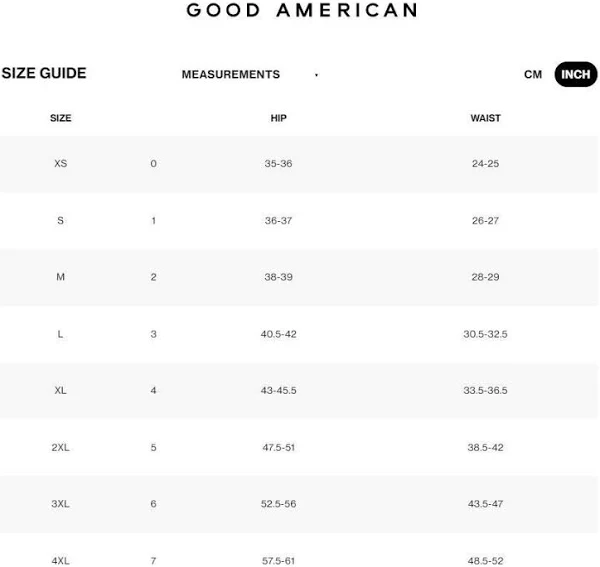Click the Good American logo

[x=301, y=11]
